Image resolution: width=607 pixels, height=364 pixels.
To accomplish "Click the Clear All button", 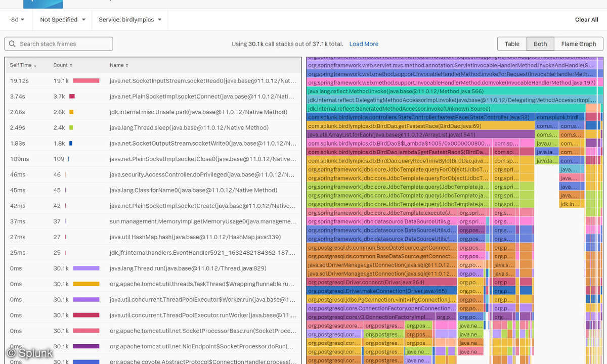I will [x=587, y=20].
